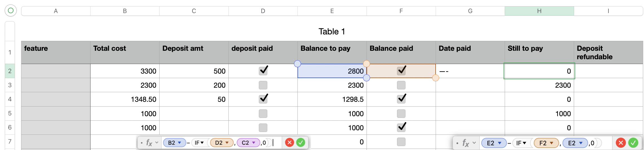
Task: Click the orange selection handle below cell F2
Action: [x=435, y=78]
